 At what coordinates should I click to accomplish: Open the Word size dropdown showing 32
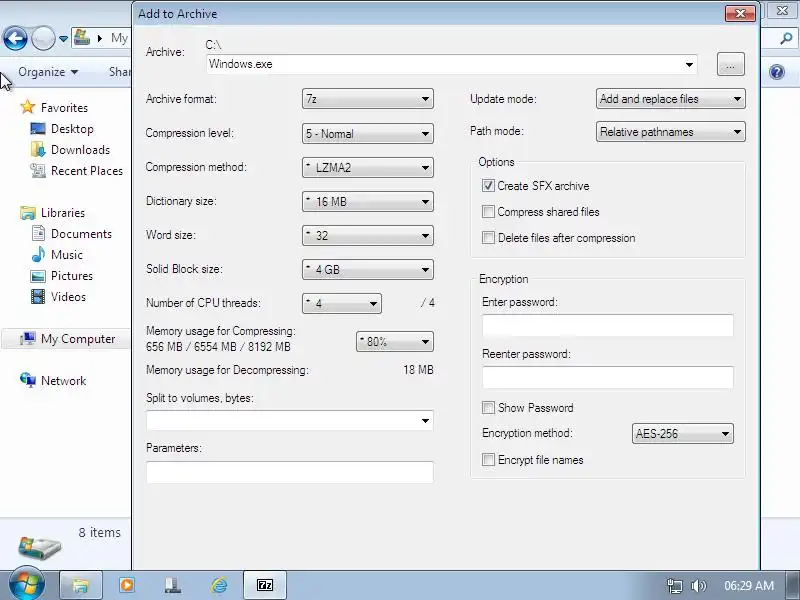(367, 236)
